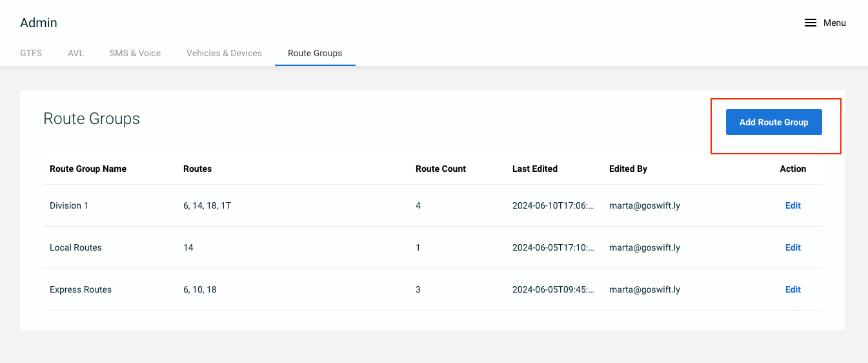Switch to the GTFS tab
Viewport: 868px width, 363px height.
[x=31, y=53]
